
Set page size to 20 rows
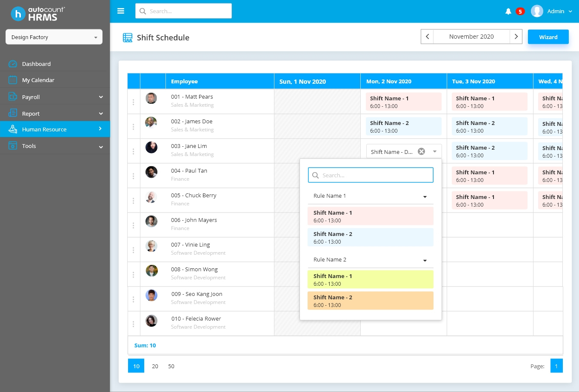[155, 366]
